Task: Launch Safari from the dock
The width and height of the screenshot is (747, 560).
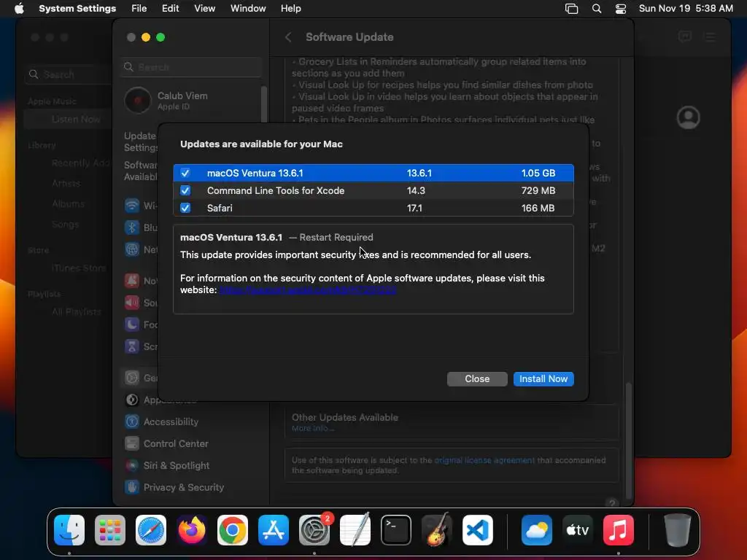Action: tap(151, 530)
